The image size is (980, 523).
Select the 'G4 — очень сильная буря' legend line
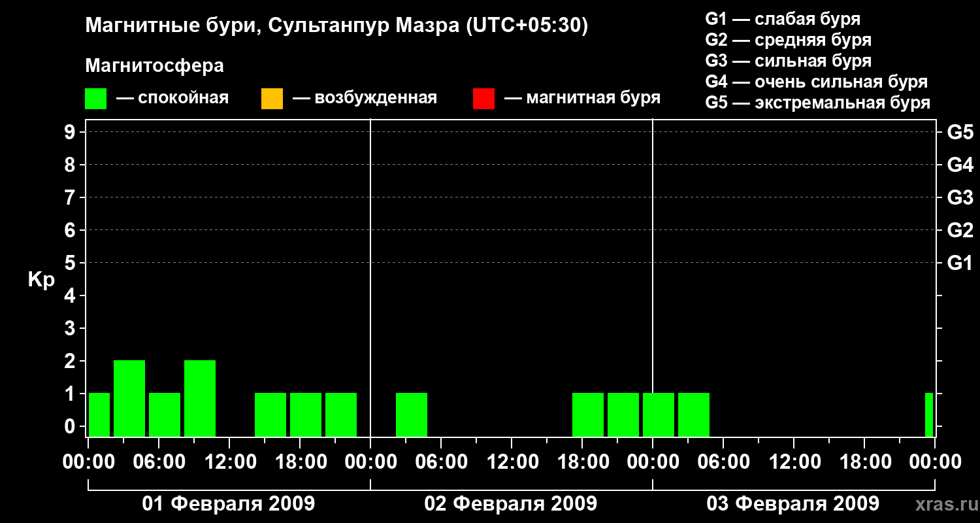817,82
